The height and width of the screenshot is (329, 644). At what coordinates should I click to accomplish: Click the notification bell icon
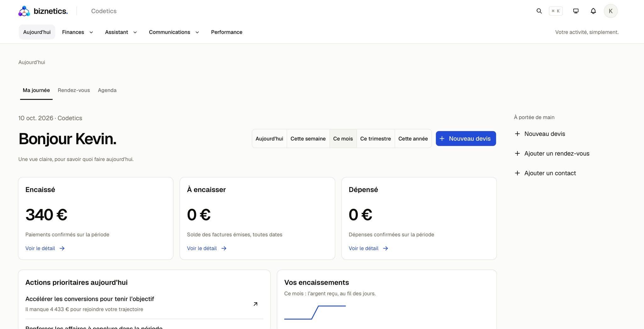point(593,11)
